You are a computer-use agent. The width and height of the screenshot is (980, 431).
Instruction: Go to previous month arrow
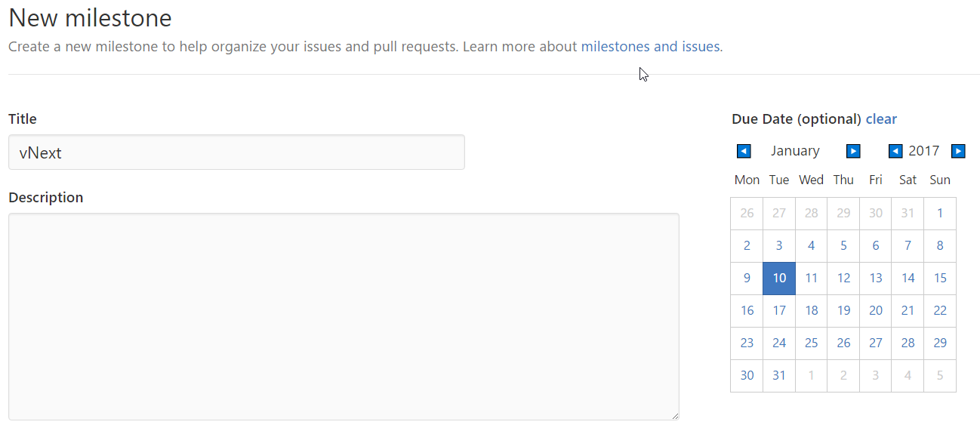744,152
